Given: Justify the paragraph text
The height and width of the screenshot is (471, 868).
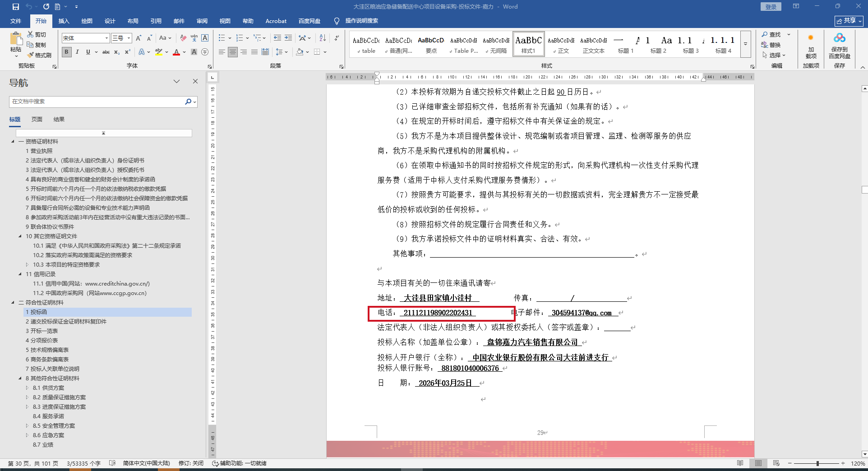Looking at the screenshot, I should (x=254, y=52).
